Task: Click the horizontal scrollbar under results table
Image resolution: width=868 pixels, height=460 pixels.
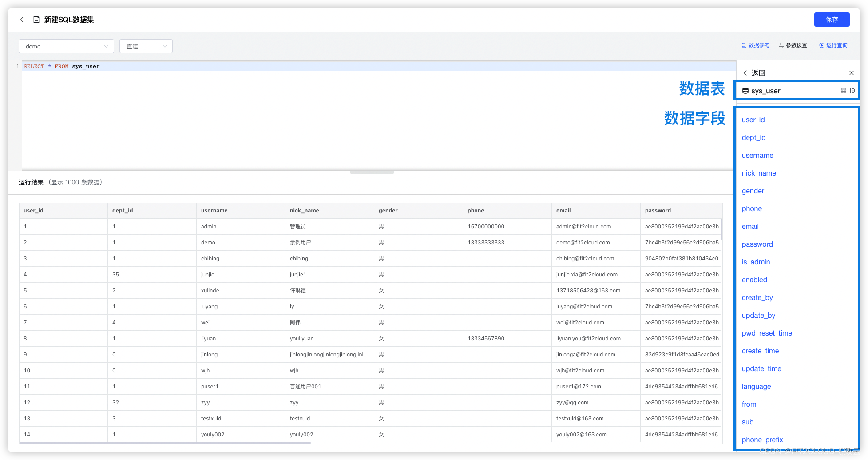Action: pyautogui.click(x=165, y=443)
